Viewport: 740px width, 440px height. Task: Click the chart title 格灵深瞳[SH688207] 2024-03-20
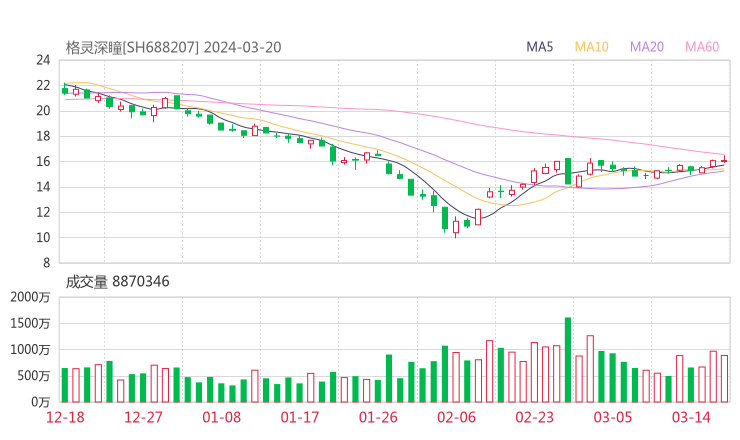point(173,48)
